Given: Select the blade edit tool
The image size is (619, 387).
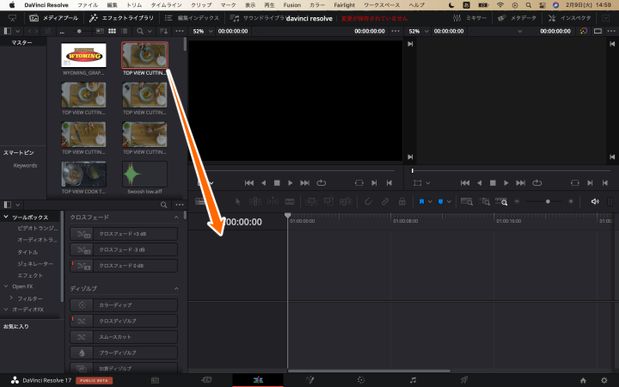Looking at the screenshot, I should pyautogui.click(x=289, y=202).
